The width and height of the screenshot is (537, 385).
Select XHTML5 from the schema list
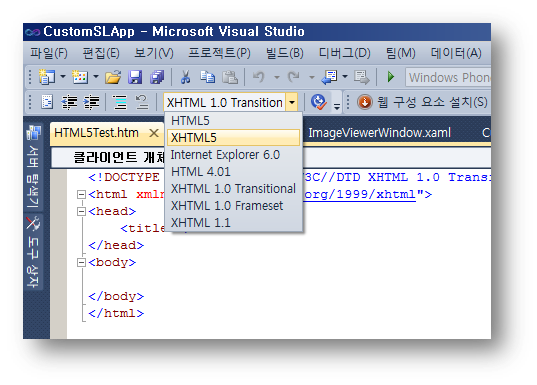point(234,138)
